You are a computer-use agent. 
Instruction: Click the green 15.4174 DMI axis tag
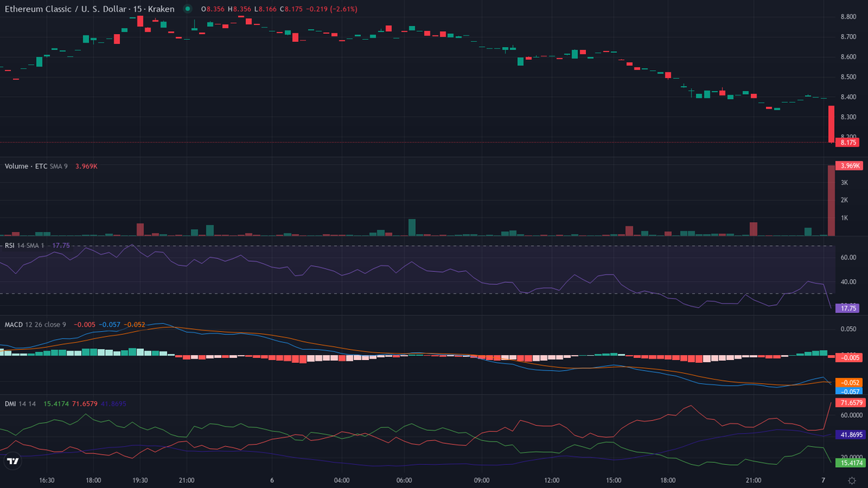point(850,461)
